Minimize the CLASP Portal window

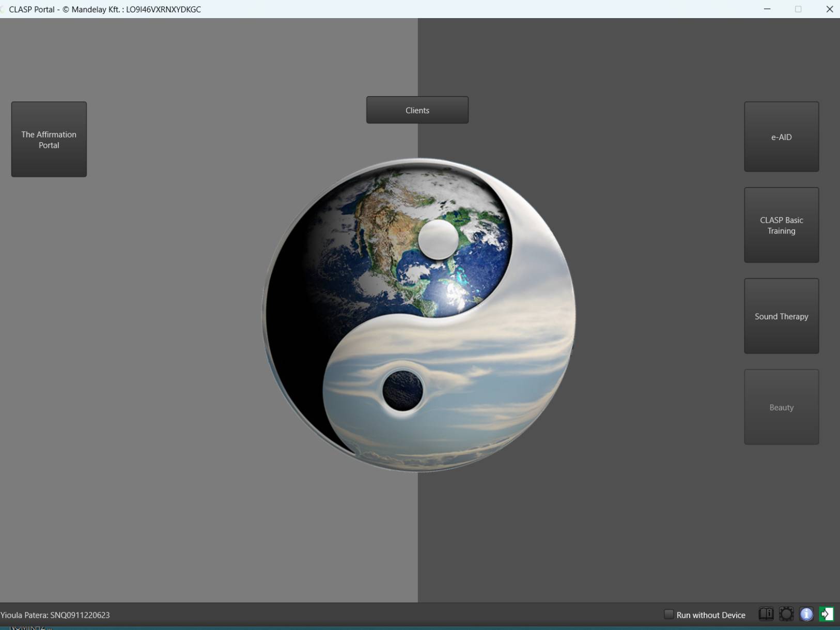(x=767, y=9)
